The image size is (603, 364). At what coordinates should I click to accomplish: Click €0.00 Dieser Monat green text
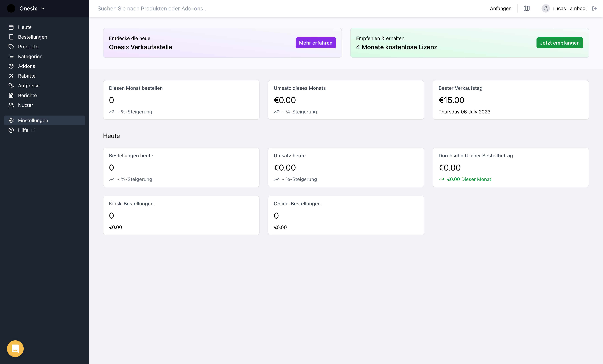(469, 179)
